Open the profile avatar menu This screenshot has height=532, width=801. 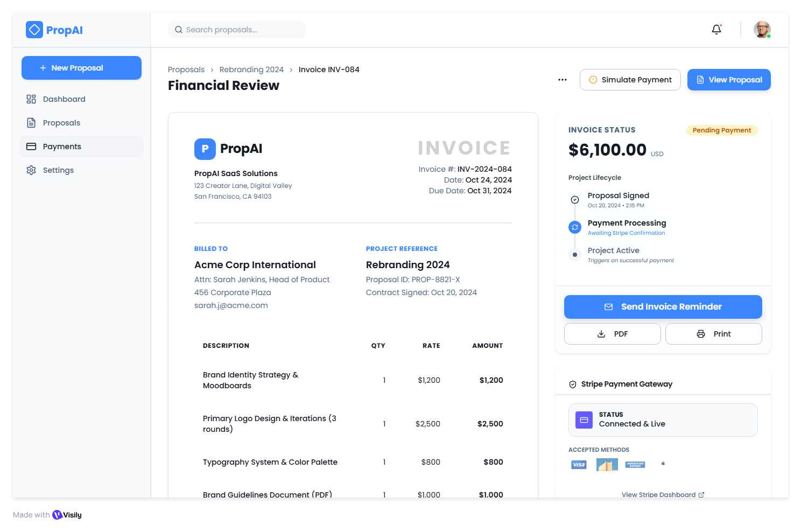click(x=762, y=30)
